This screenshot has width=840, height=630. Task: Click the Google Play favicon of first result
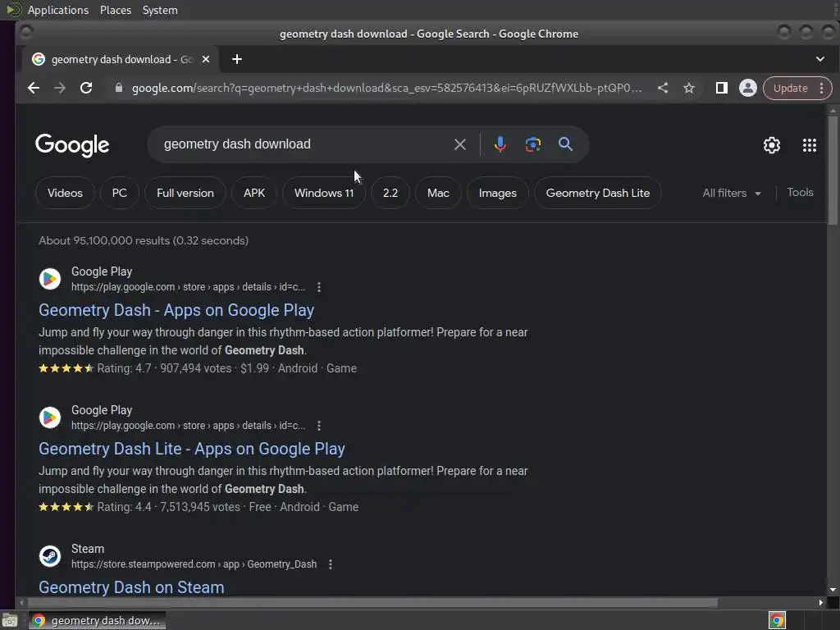pyautogui.click(x=50, y=279)
